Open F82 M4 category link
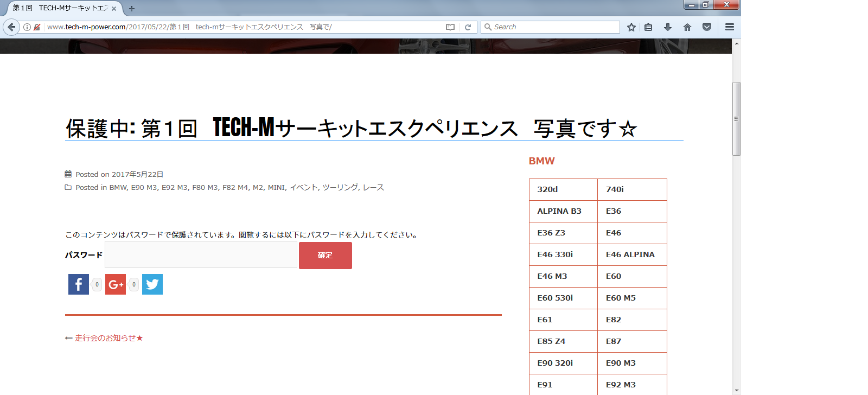868x395 pixels. point(235,187)
